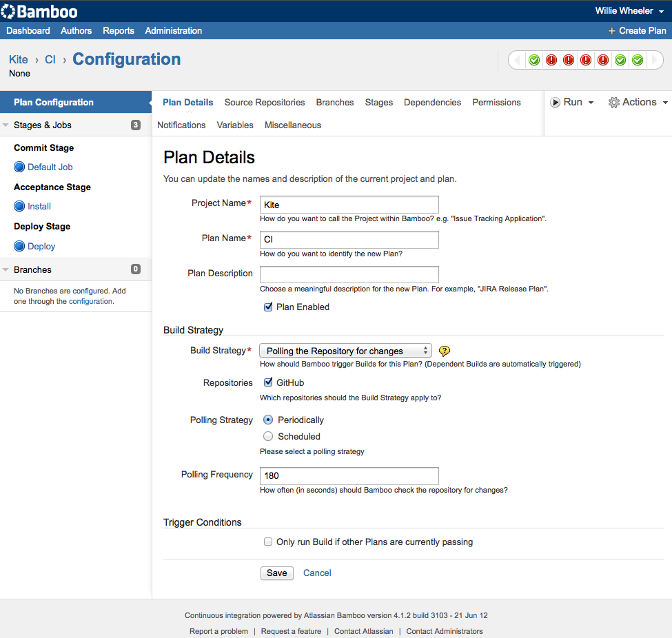Click the Default Job blue status icon
The height and width of the screenshot is (638, 672).
coord(19,167)
